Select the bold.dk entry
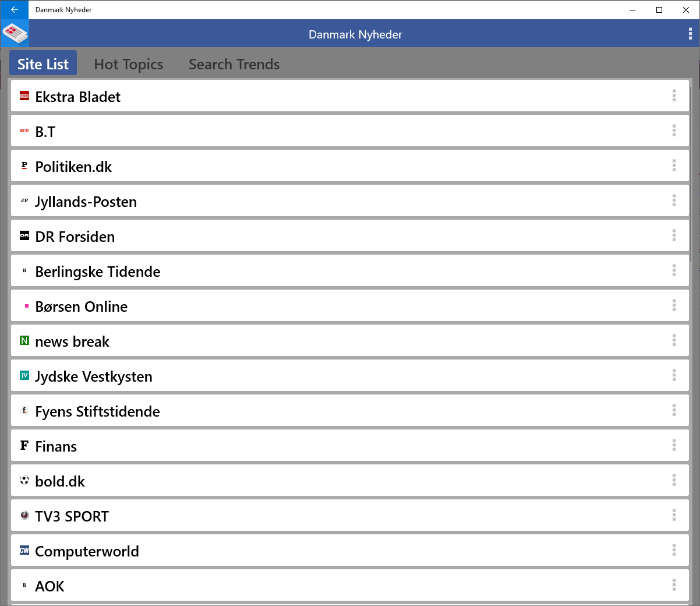Screen dimensions: 700x606 coord(349,480)
